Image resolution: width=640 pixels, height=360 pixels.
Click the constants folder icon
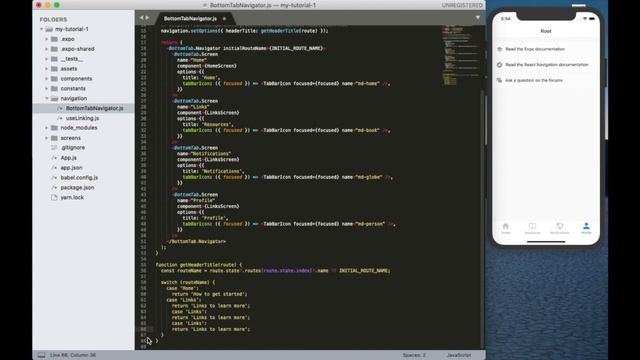tap(54, 89)
